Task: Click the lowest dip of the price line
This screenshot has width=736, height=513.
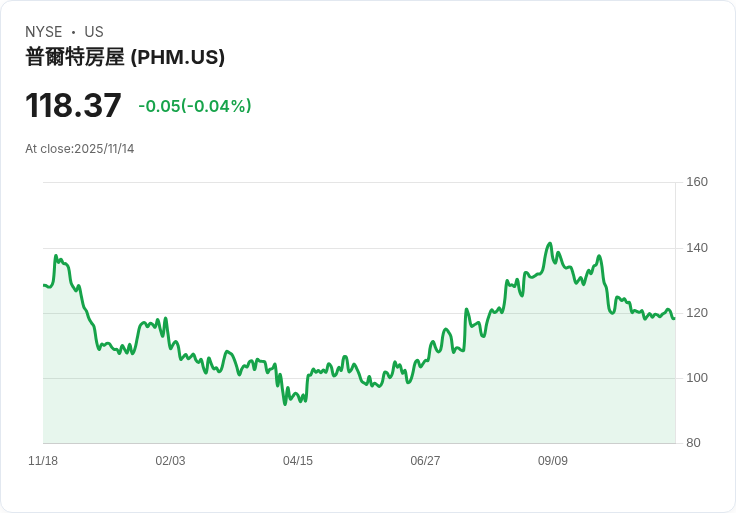Action: coord(285,404)
